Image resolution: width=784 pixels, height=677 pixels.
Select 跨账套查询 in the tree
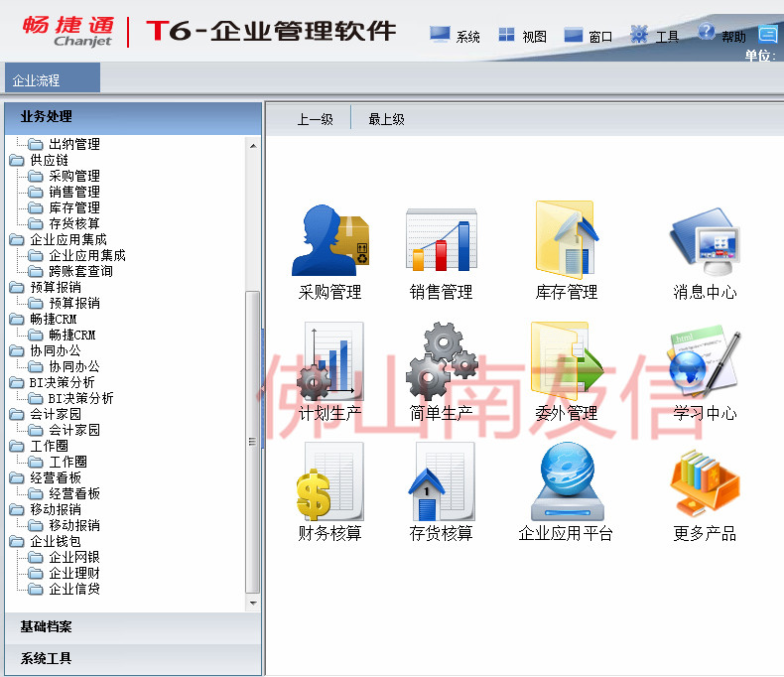click(80, 271)
